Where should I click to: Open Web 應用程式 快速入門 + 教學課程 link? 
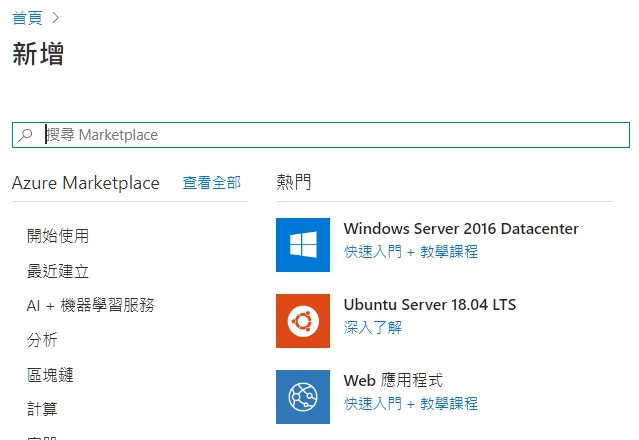click(411, 404)
